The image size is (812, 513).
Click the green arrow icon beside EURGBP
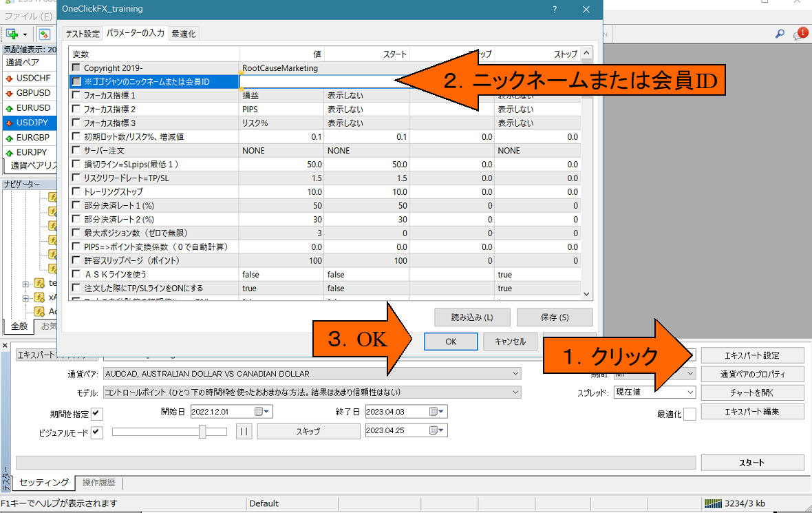point(10,138)
